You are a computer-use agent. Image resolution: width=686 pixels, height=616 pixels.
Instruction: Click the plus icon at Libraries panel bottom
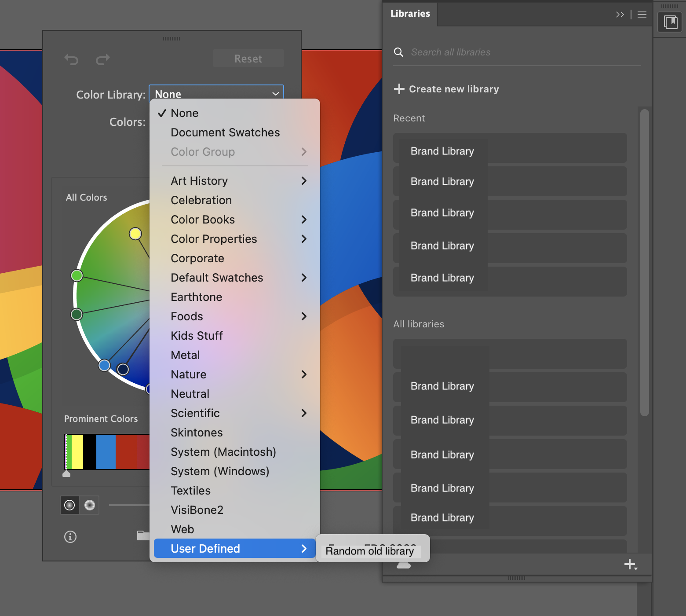(631, 564)
